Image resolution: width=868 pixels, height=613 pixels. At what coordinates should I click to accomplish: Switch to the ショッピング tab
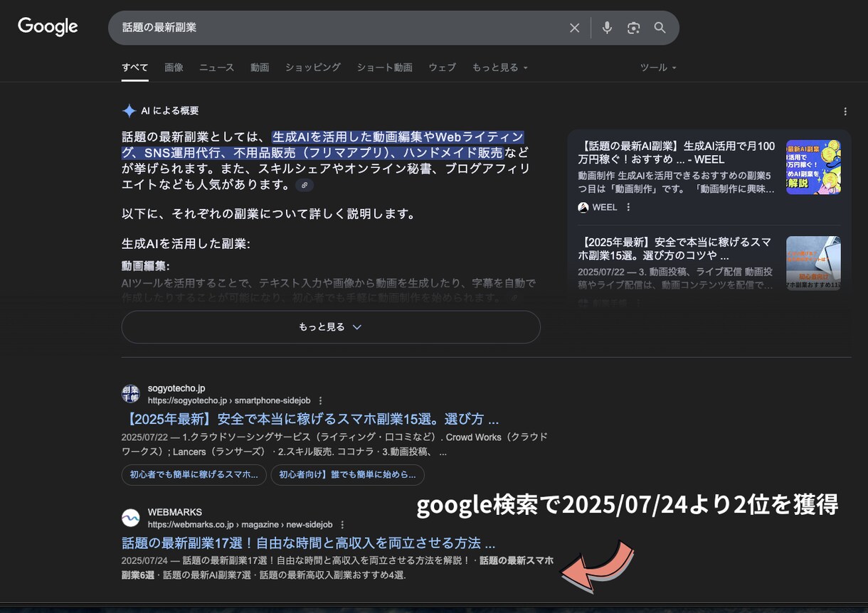313,68
